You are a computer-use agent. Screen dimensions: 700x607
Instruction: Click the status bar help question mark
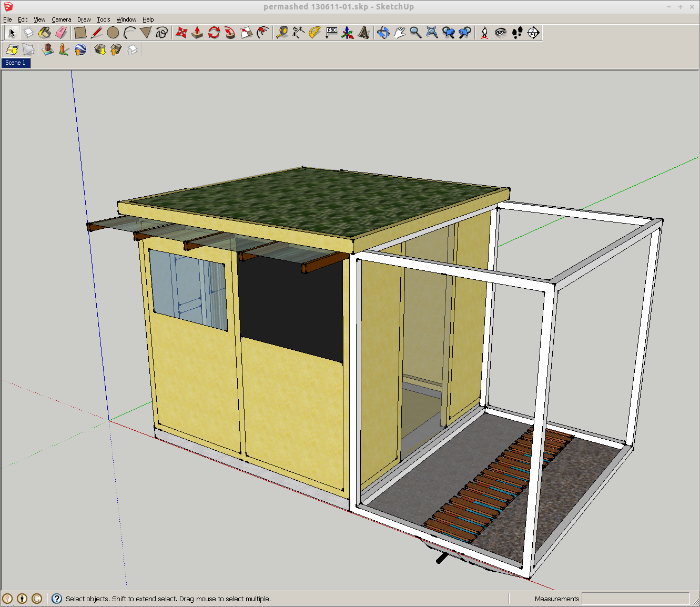(x=56, y=599)
